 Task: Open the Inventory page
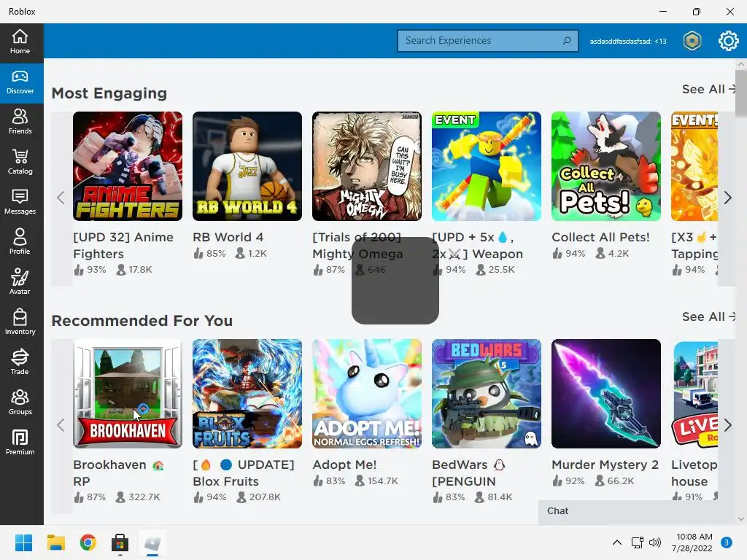click(20, 322)
